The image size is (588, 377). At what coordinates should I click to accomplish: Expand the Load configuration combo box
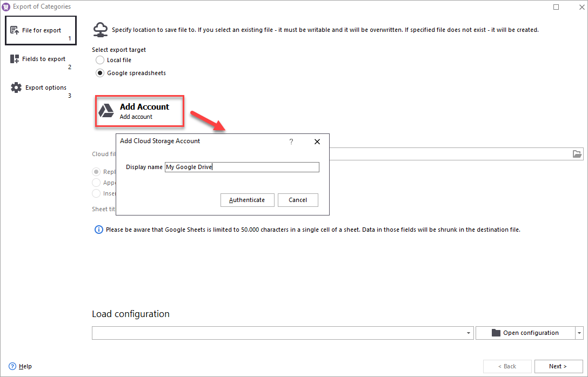[469, 333]
